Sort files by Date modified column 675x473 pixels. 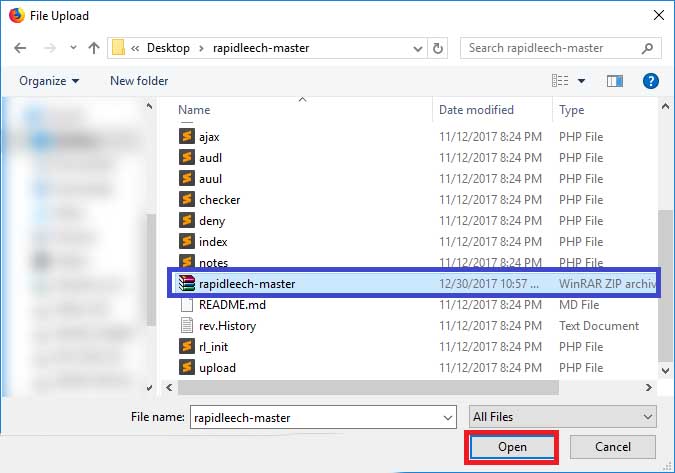tap(476, 110)
